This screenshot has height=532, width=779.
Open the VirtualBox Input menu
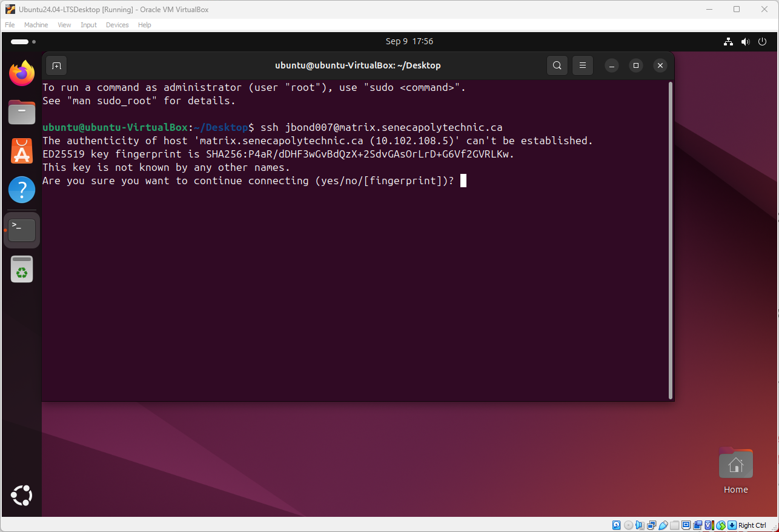[x=88, y=25]
